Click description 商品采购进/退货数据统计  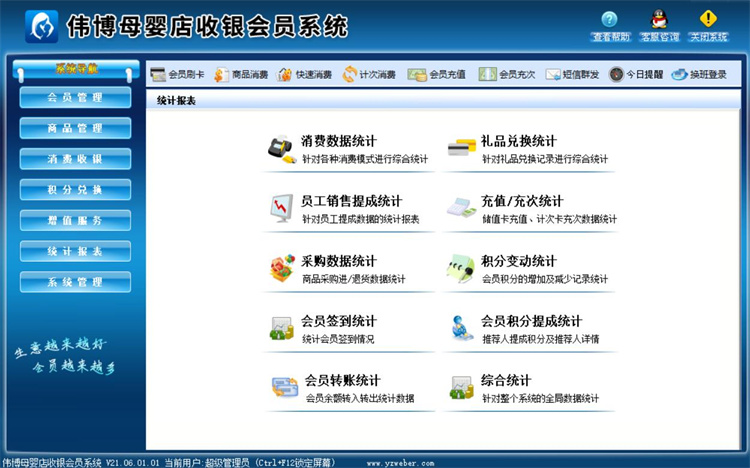[x=353, y=279]
